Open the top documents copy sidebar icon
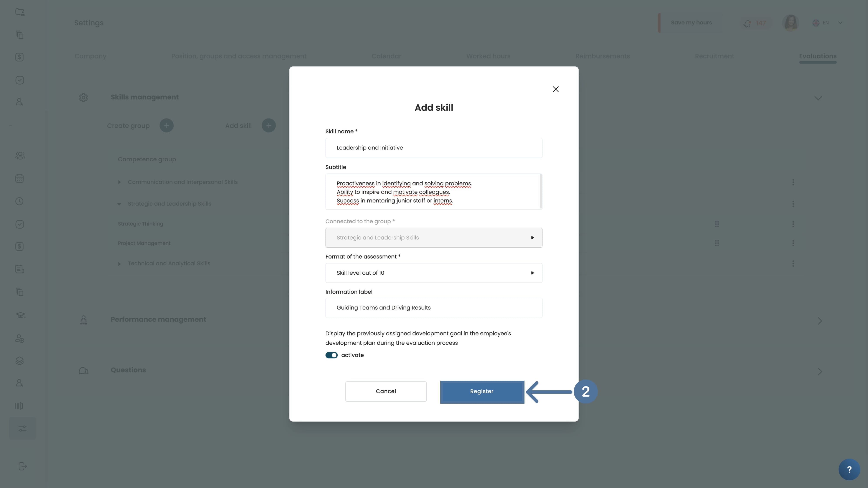The width and height of the screenshot is (868, 488). coord(20,35)
